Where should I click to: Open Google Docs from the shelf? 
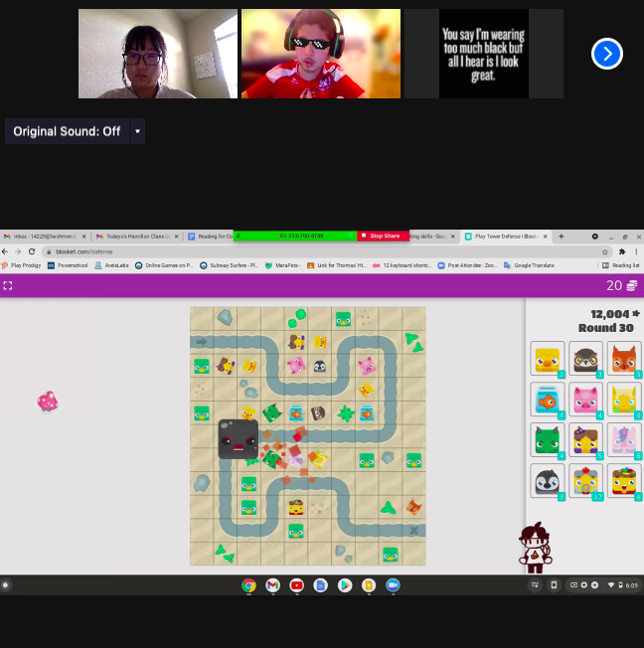(x=321, y=585)
